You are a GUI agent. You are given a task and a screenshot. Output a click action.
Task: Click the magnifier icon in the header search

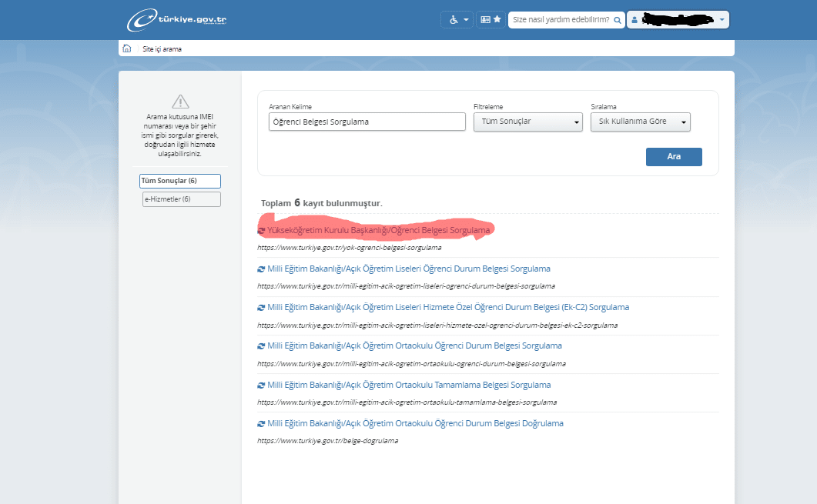[x=618, y=20]
